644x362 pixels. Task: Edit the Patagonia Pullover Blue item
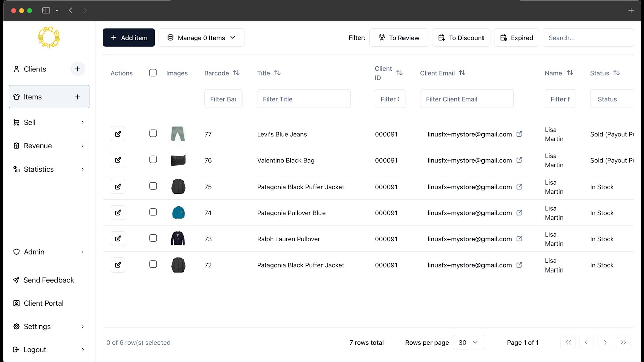[x=118, y=213]
